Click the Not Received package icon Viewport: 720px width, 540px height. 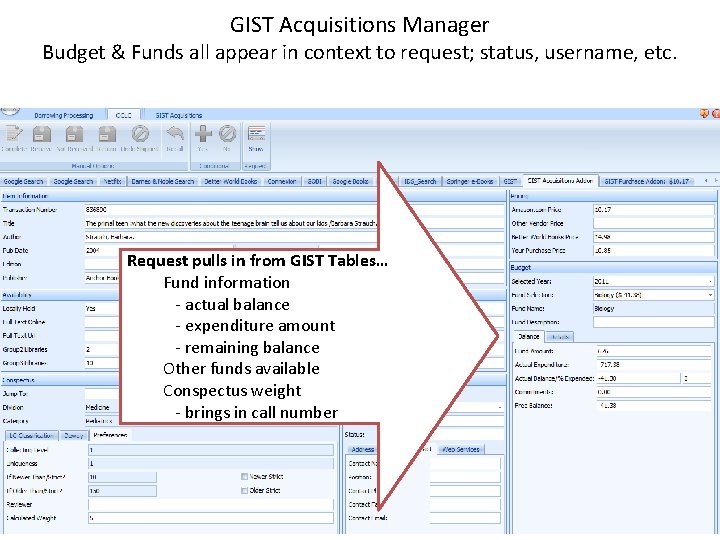tap(74, 134)
